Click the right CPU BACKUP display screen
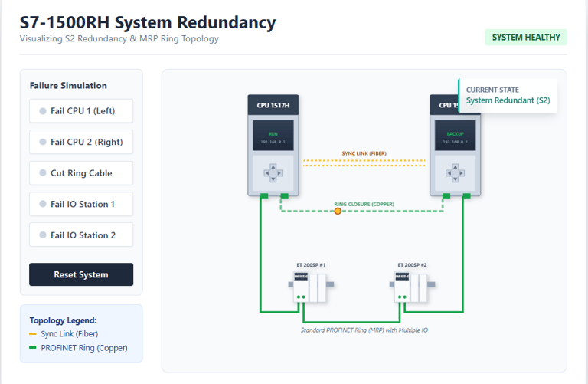 (x=455, y=136)
